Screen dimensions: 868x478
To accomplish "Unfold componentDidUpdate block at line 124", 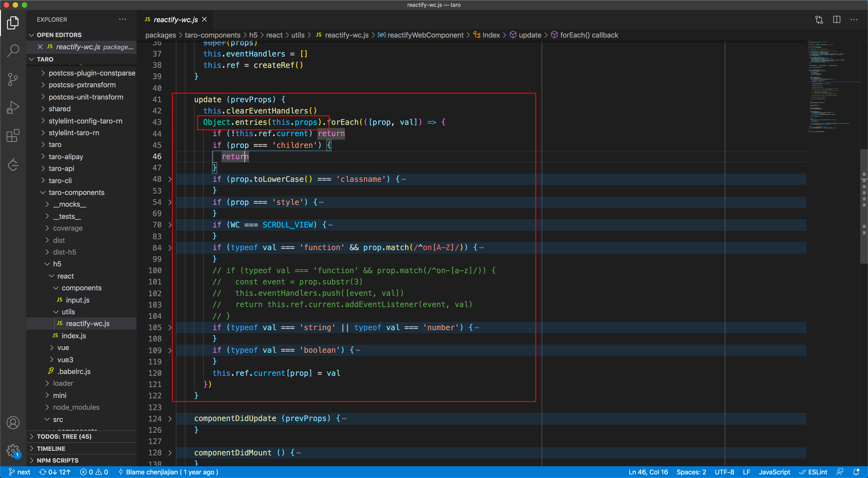I will click(x=170, y=419).
